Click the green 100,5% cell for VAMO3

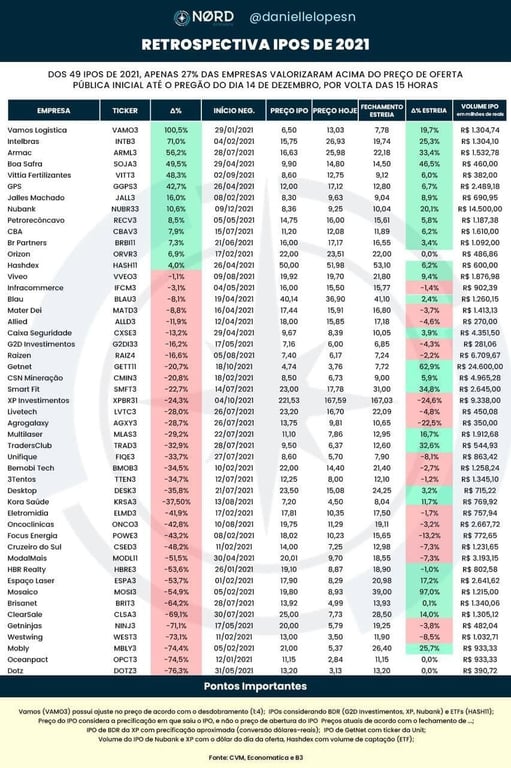coord(176,130)
